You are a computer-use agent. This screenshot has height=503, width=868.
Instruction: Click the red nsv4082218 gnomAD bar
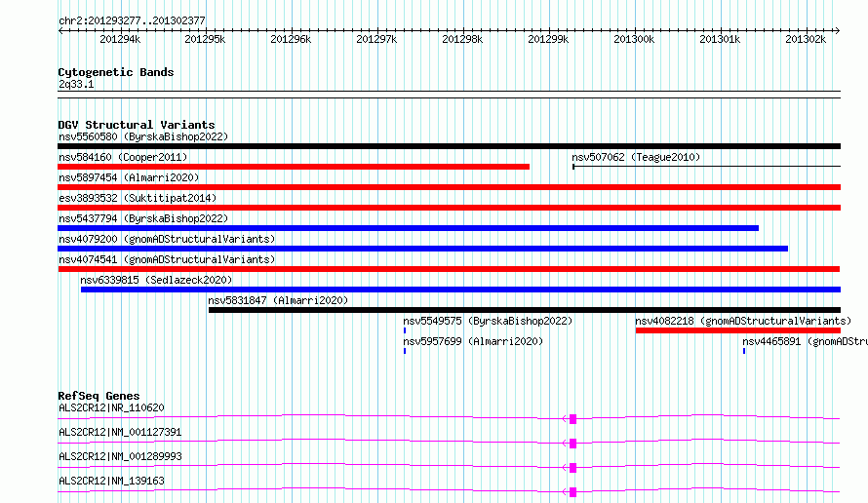(x=738, y=330)
